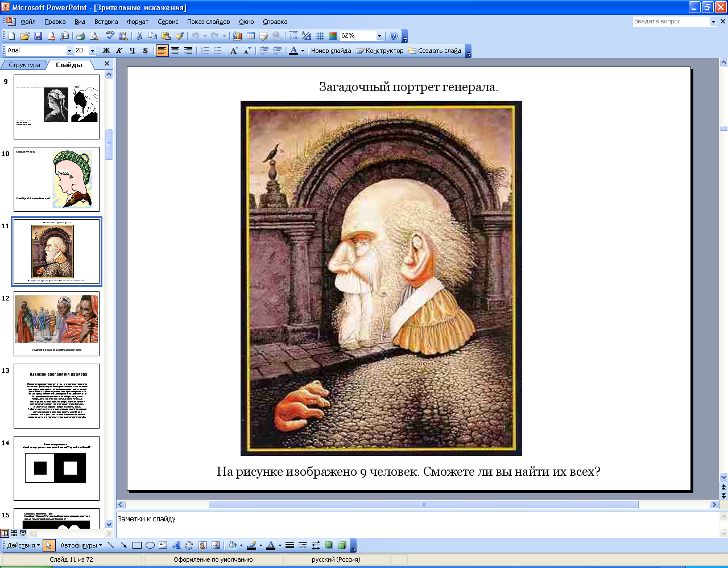The image size is (728, 568).
Task: Toggle italic formatting К
Action: pos(119,51)
